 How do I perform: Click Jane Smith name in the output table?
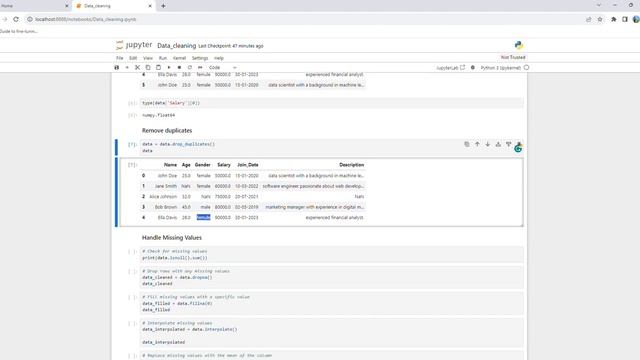pyautogui.click(x=166, y=186)
